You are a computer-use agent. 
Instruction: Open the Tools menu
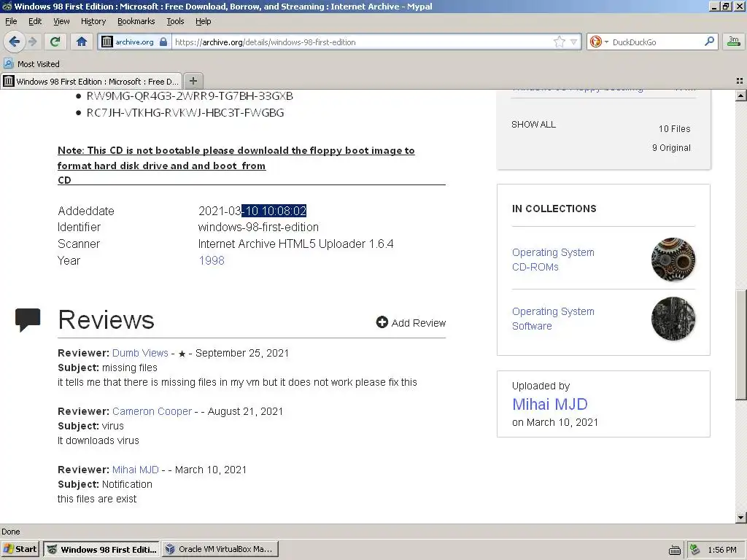tap(175, 21)
